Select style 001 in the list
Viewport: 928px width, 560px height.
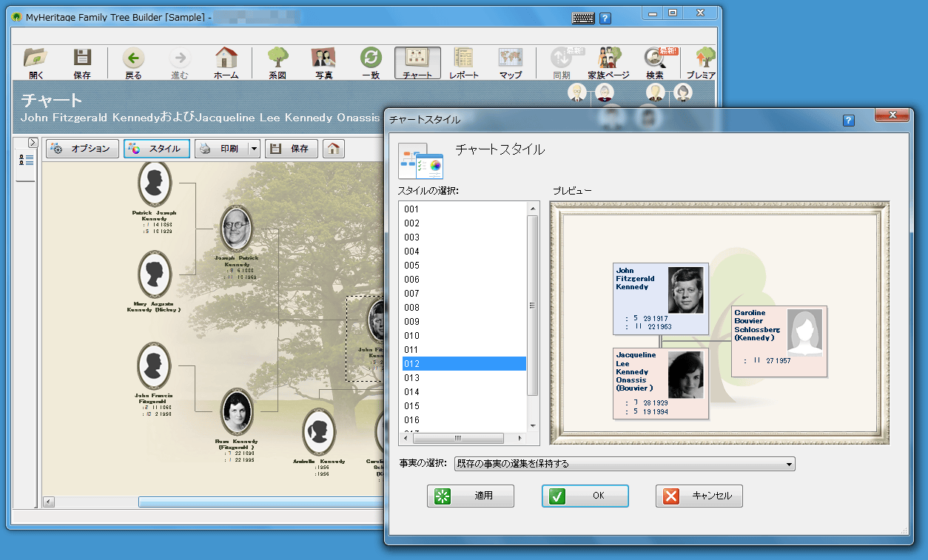point(463,209)
